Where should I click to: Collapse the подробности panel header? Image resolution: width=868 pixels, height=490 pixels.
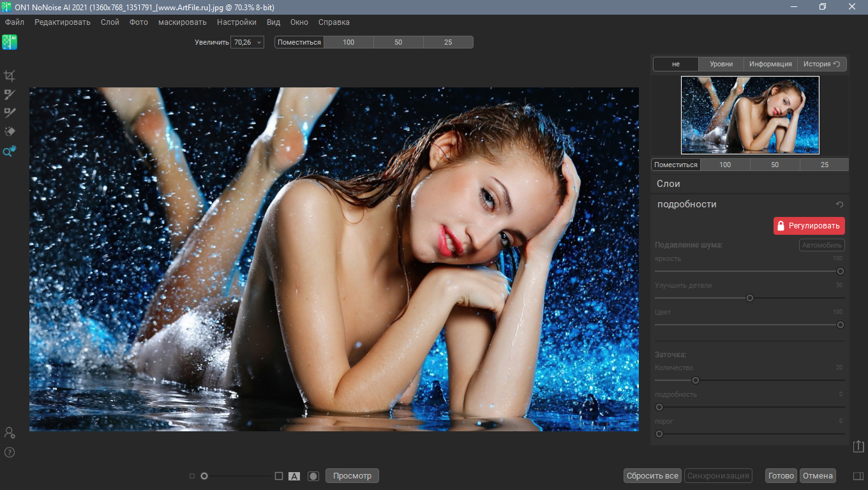(750, 204)
